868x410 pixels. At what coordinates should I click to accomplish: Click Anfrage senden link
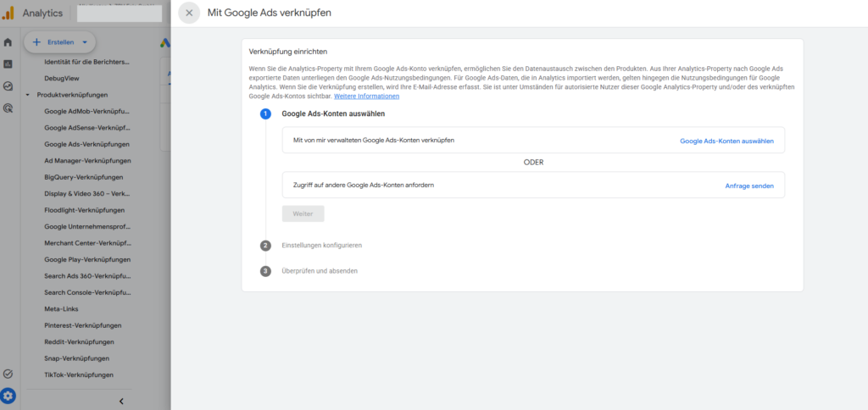coord(749,186)
